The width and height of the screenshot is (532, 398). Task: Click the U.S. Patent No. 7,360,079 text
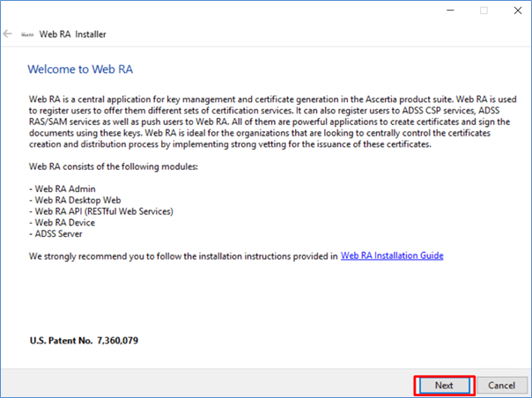[x=84, y=340]
